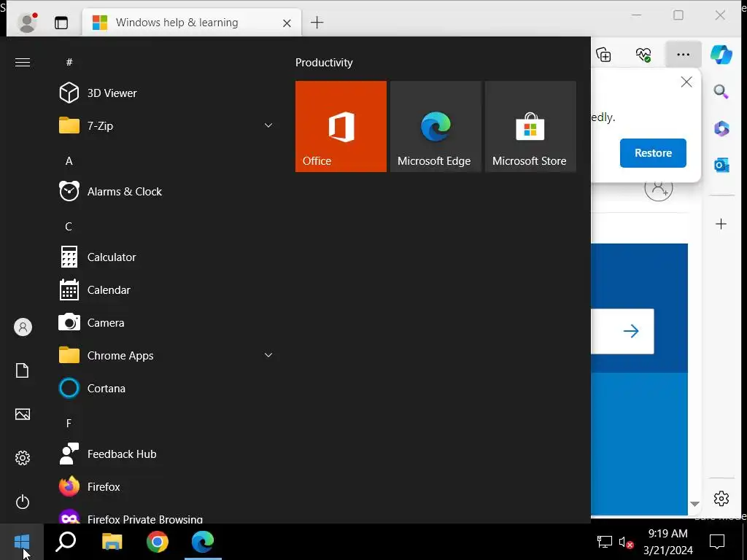747x560 pixels.
Task: Open Edge tab actions menu
Action: pyautogui.click(x=61, y=23)
